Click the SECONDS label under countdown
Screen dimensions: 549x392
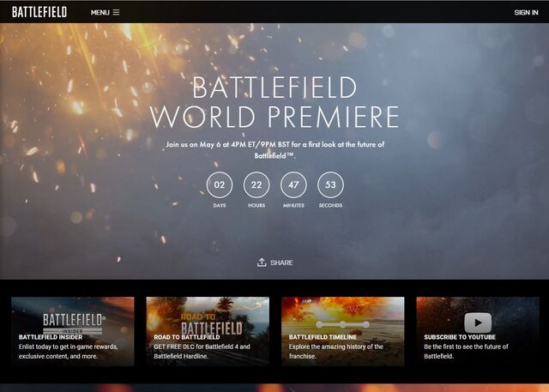(x=330, y=206)
